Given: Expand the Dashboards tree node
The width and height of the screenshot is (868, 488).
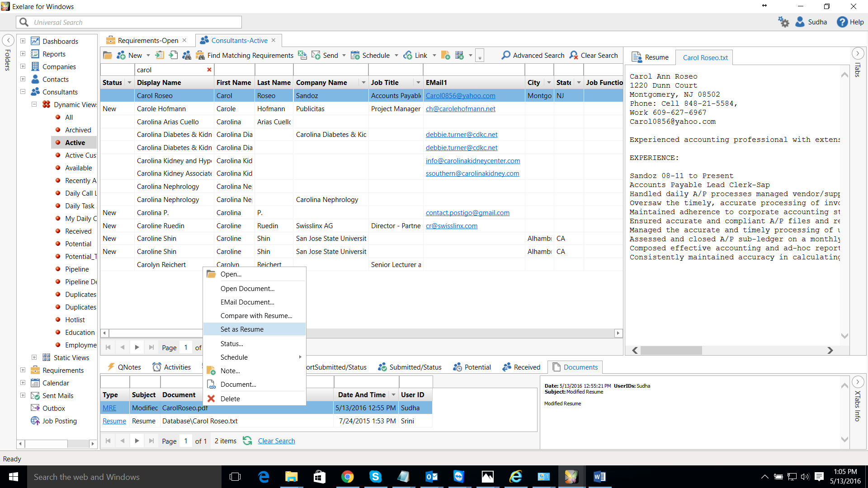Looking at the screenshot, I should point(23,41).
